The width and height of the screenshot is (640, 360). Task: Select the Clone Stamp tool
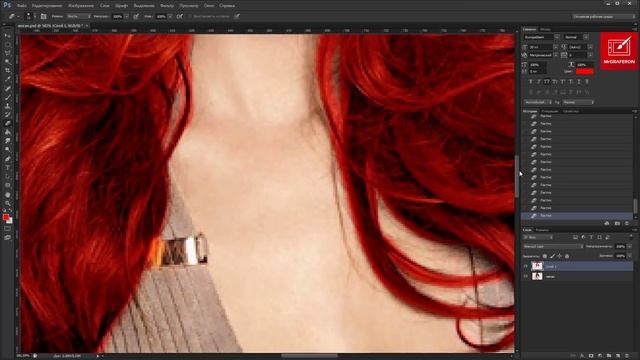pyautogui.click(x=7, y=106)
